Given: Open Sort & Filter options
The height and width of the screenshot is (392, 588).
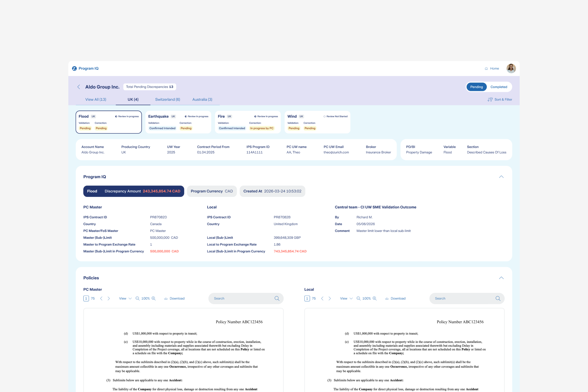Looking at the screenshot, I should click(x=500, y=99).
